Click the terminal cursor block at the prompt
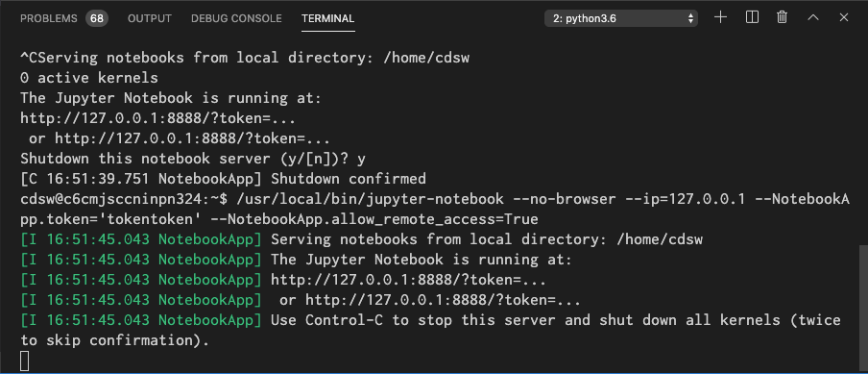The image size is (868, 374). [24, 361]
